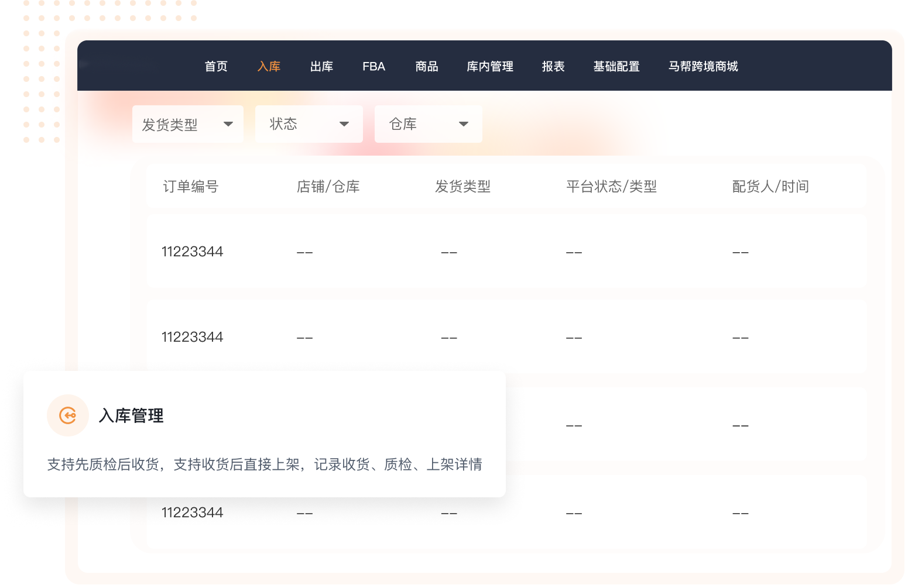
Task: Click the 入库管理 orange arrow icon
Action: click(x=68, y=415)
